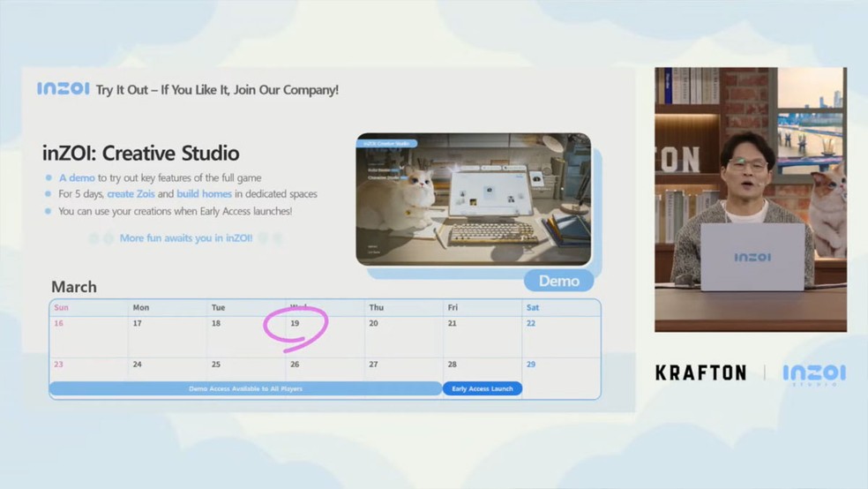The image size is (868, 489).
Task: Select the 'inZOI: Creative Studio' title
Action: (x=140, y=153)
